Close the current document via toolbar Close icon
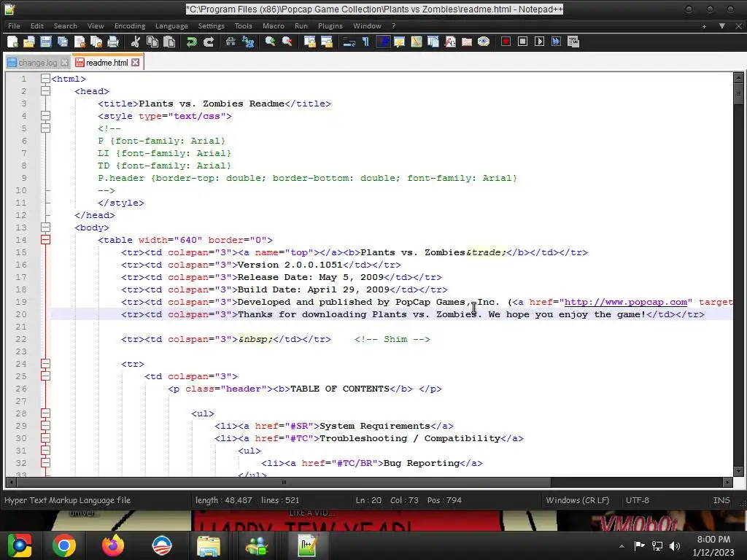 80,42
